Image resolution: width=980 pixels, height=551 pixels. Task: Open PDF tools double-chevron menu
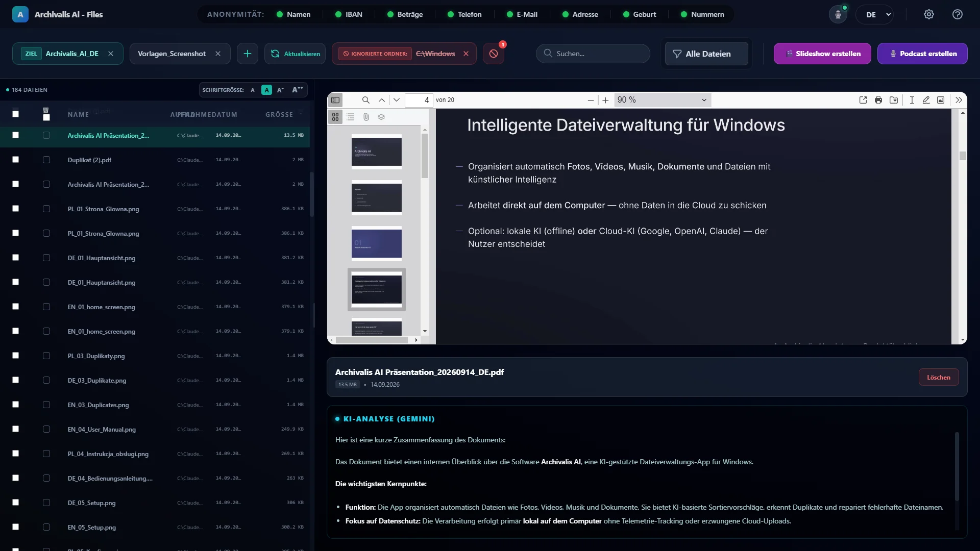point(959,100)
